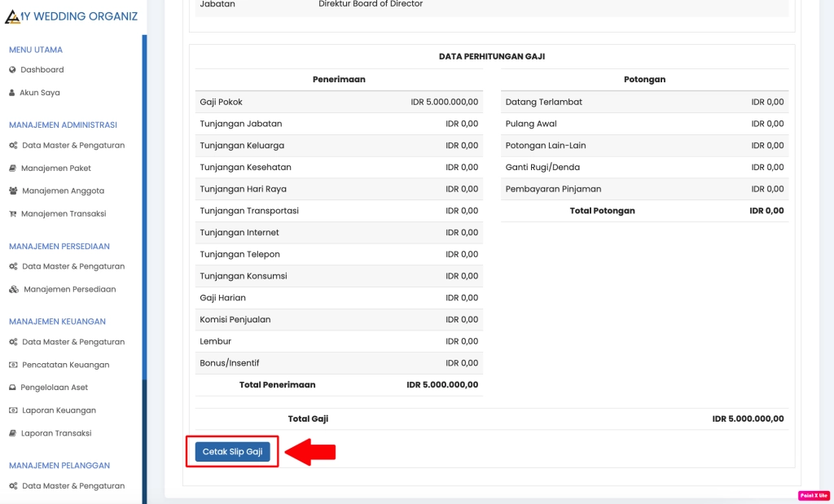Open the Dashboard link in sidebar
The height and width of the screenshot is (504, 834).
pos(42,70)
